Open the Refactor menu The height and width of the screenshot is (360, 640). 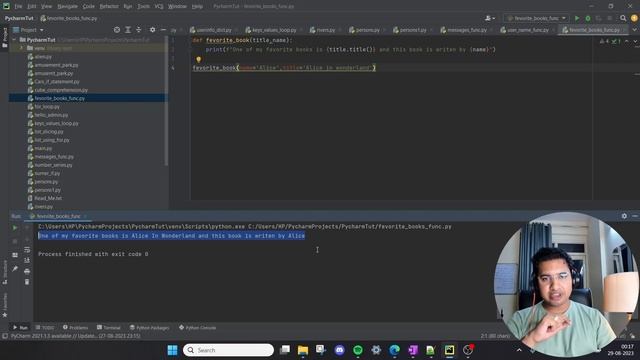(109, 7)
